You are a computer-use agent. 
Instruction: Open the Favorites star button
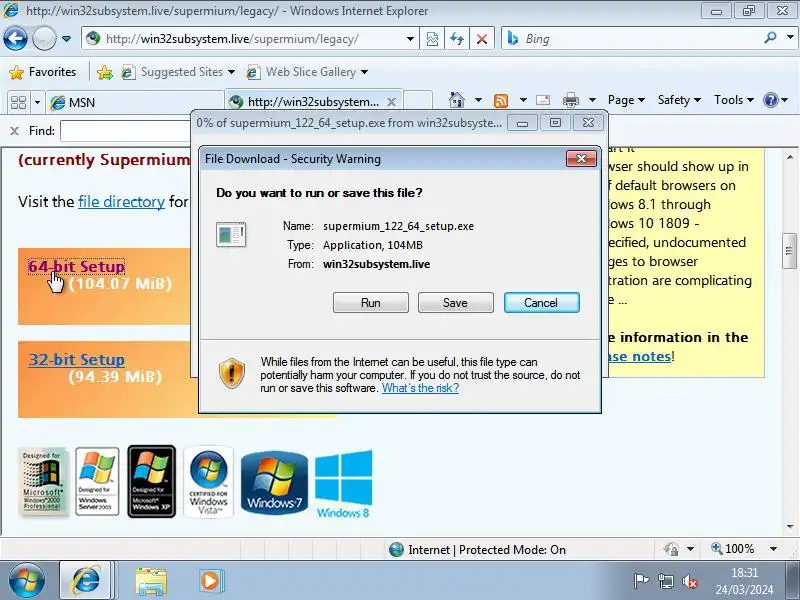(43, 72)
